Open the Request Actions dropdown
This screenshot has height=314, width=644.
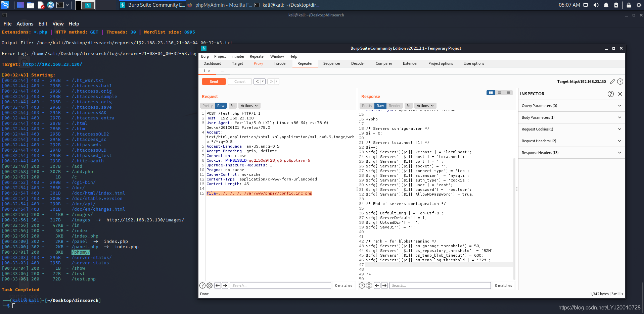pos(249,106)
